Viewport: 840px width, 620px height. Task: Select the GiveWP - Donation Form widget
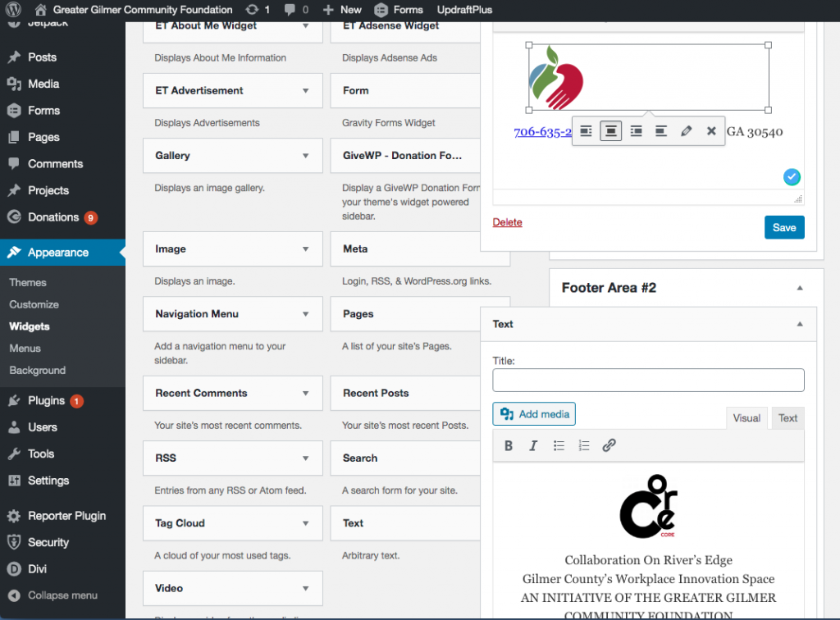coord(405,156)
